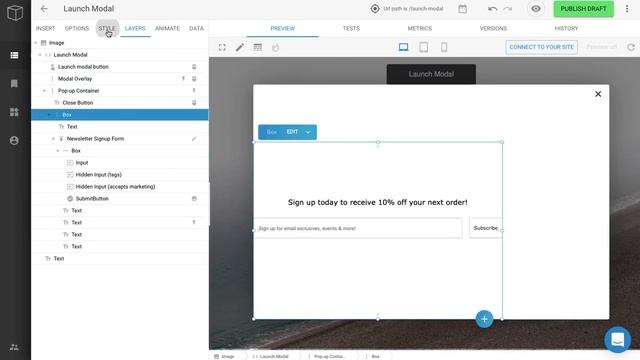Switch to the LAYERS tab
Viewport: 640px width, 360px height.
click(135, 28)
